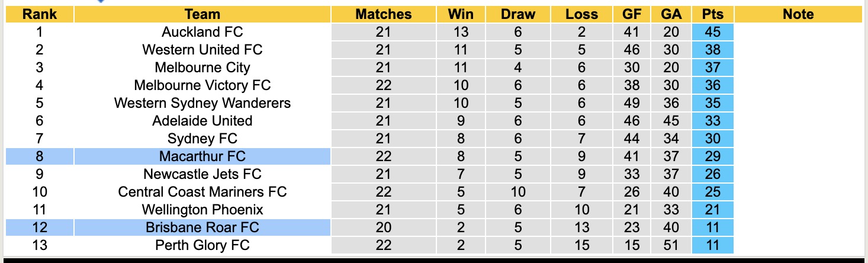Click the GA column header
Image resolution: width=868 pixels, height=263 pixels.
[x=671, y=14]
